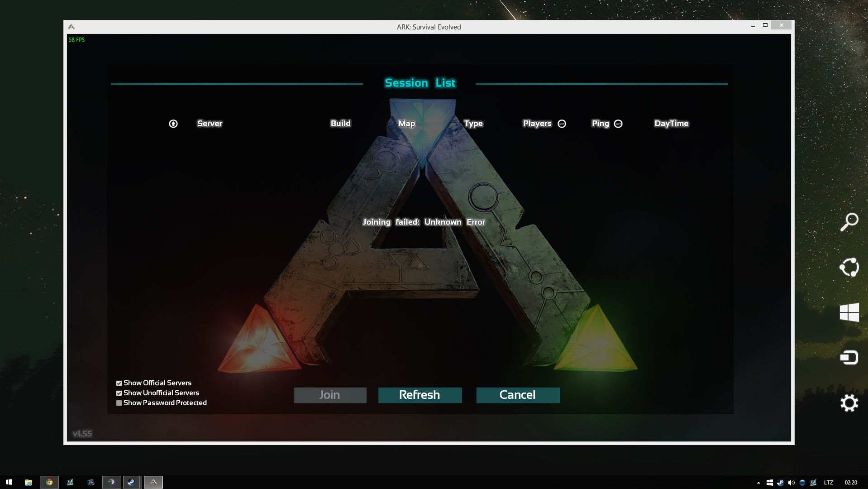Image resolution: width=868 pixels, height=489 pixels.
Task: Click the Windows logo tray icon
Action: [x=769, y=483]
